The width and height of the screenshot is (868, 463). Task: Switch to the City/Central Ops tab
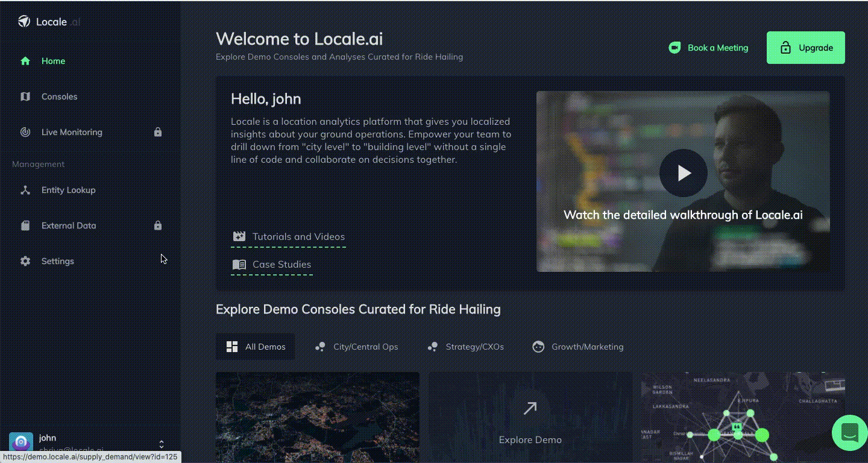tap(356, 347)
